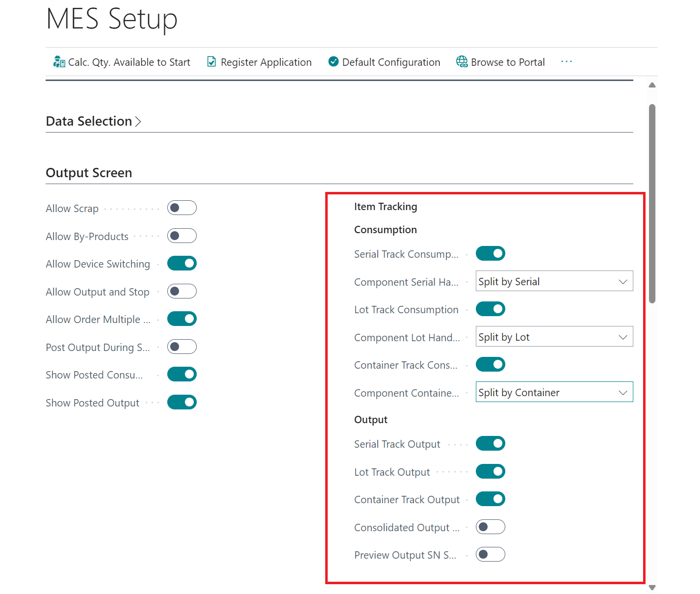Click the scrollbar down arrow icon

(652, 587)
